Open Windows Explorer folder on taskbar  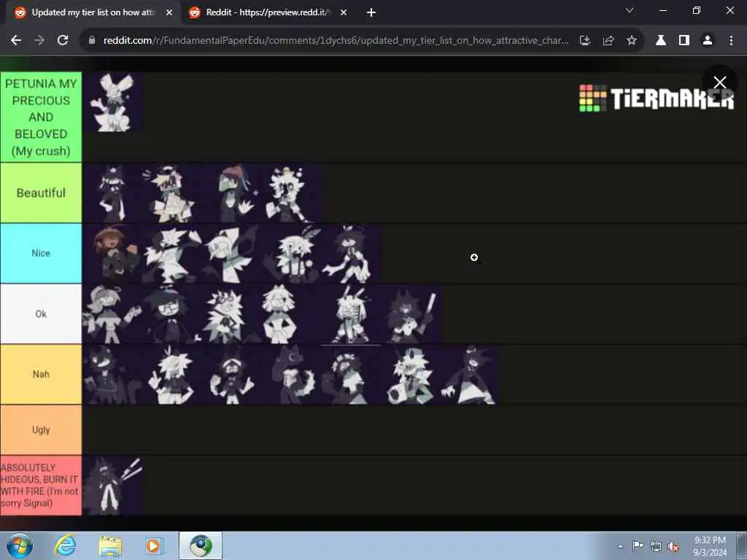click(111, 545)
